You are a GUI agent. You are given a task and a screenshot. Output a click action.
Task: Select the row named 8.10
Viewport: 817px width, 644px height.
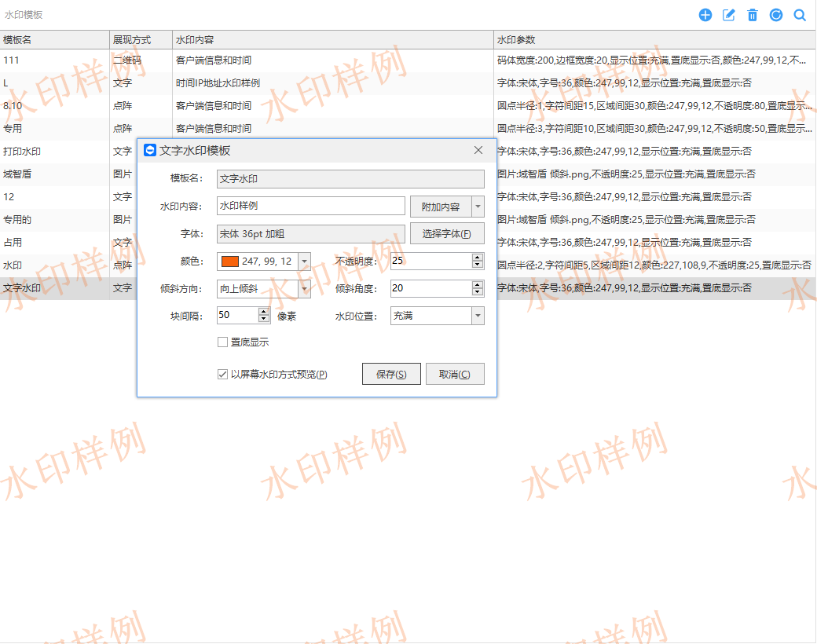408,106
